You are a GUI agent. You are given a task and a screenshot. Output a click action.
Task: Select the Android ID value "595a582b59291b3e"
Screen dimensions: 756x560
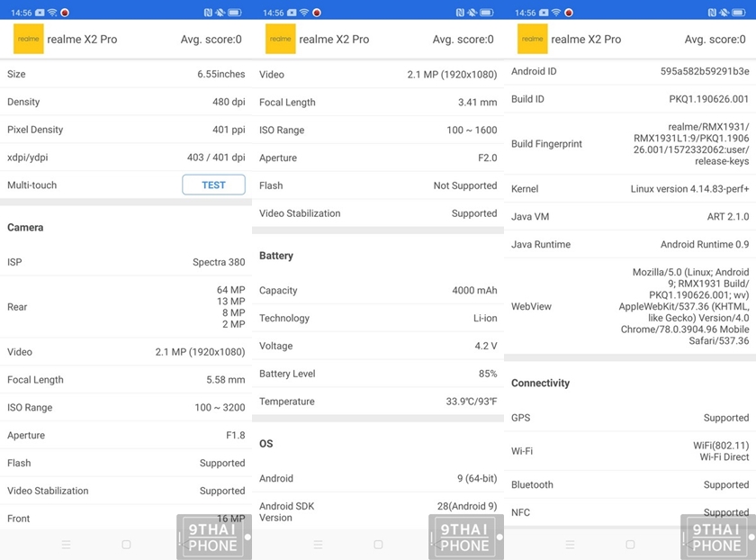[x=705, y=71]
